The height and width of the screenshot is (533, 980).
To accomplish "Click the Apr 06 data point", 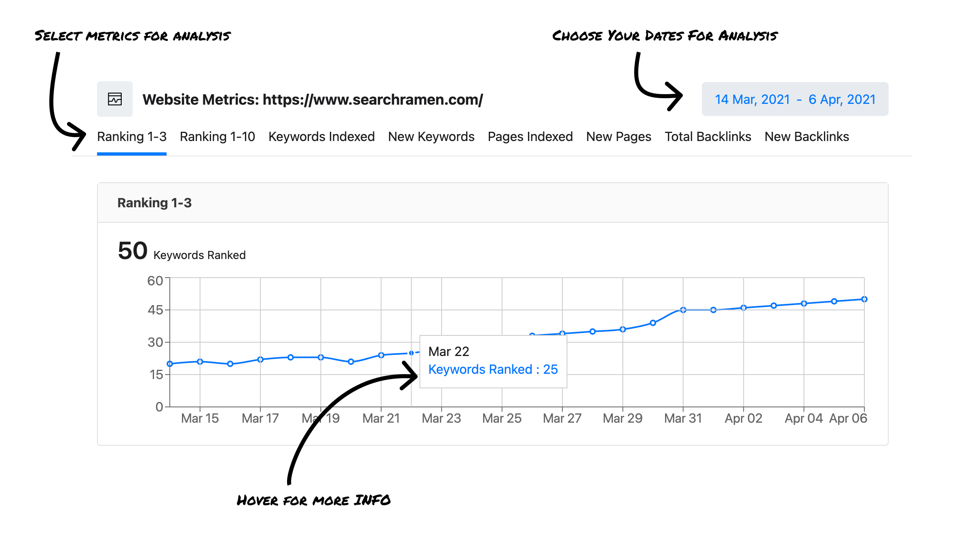I will [x=864, y=299].
